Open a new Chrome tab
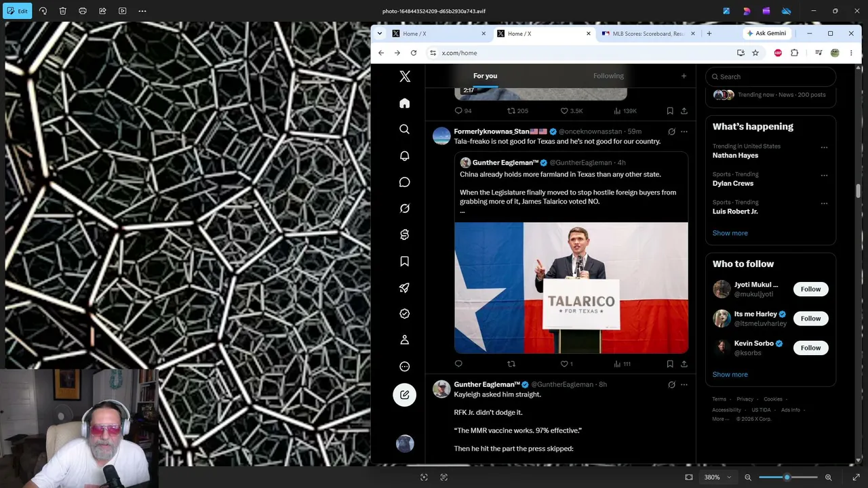868x488 pixels. point(709,33)
